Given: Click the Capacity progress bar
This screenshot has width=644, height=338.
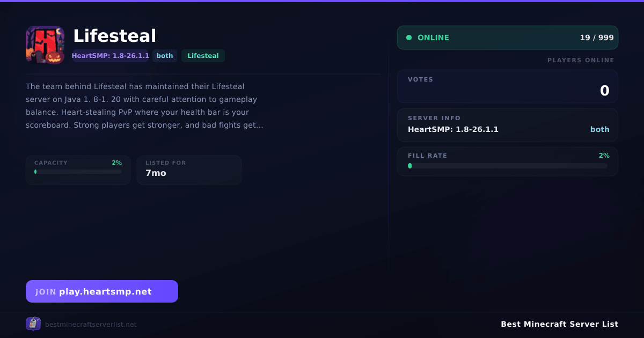Looking at the screenshot, I should click(78, 172).
